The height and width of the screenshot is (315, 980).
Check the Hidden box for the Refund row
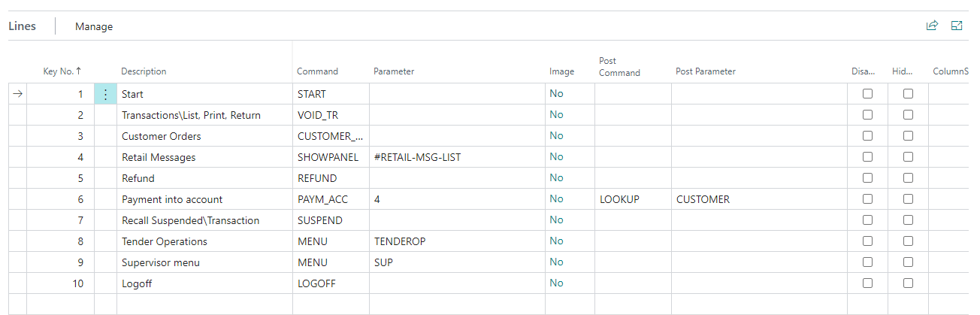pos(909,178)
